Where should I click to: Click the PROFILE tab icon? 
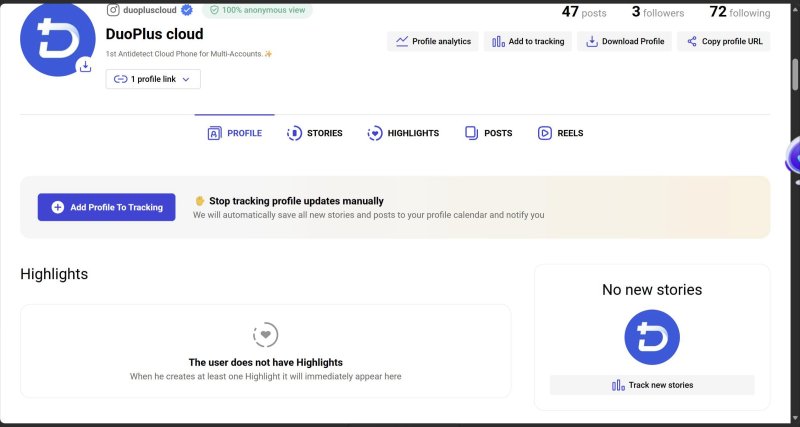(215, 133)
